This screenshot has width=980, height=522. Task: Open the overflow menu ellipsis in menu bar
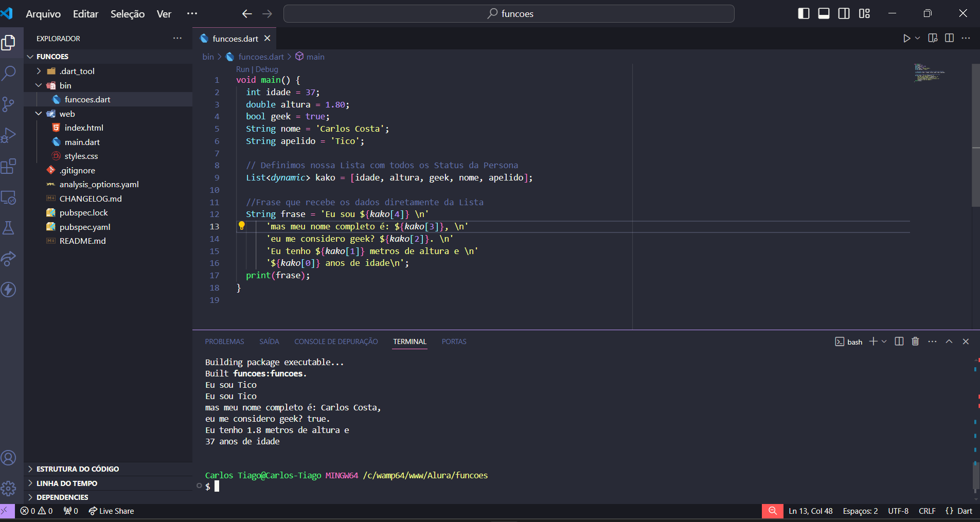click(x=192, y=13)
